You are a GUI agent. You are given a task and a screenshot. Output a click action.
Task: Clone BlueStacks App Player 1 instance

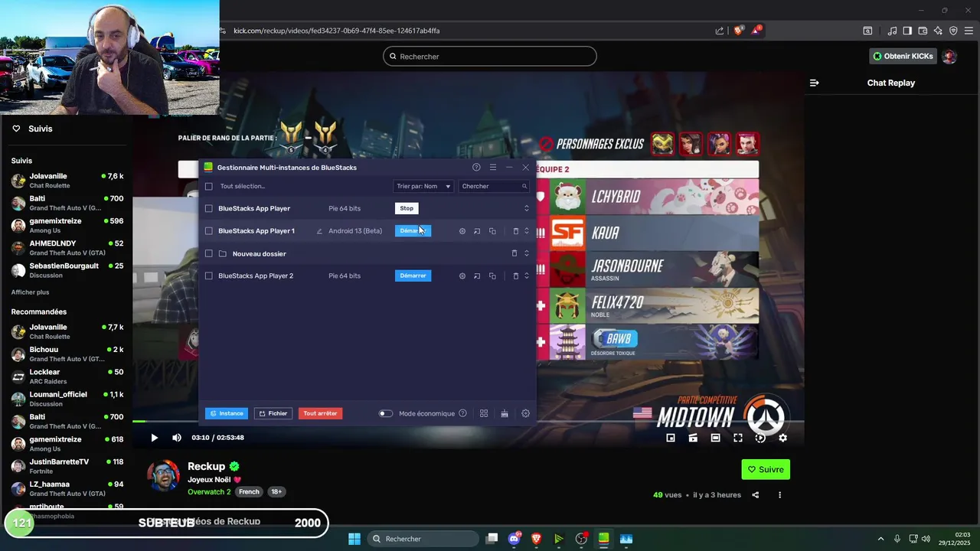(492, 231)
